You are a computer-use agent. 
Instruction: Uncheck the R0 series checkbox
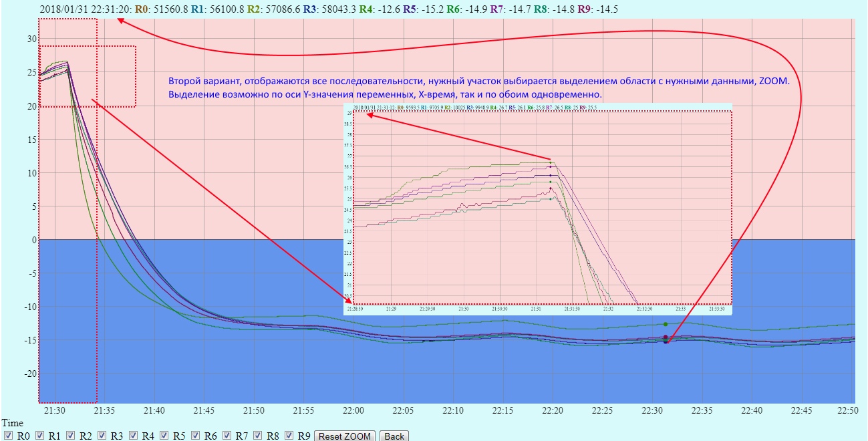9,436
